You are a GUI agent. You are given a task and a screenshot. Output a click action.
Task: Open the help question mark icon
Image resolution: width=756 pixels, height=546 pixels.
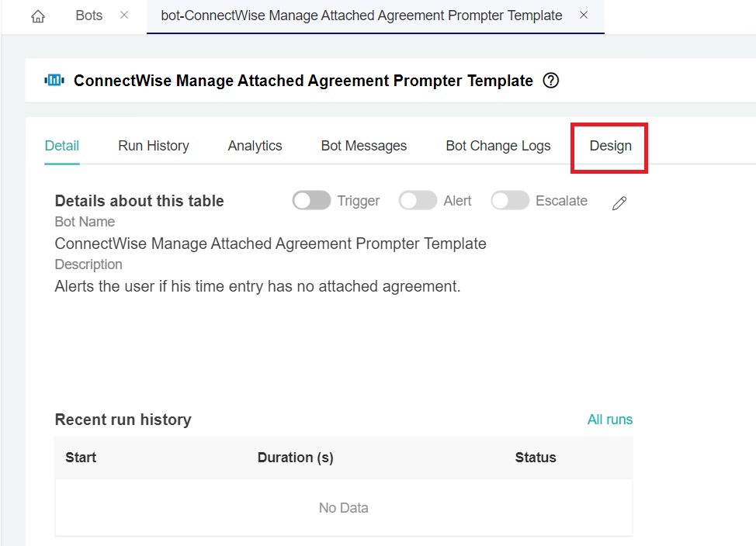pyautogui.click(x=551, y=81)
